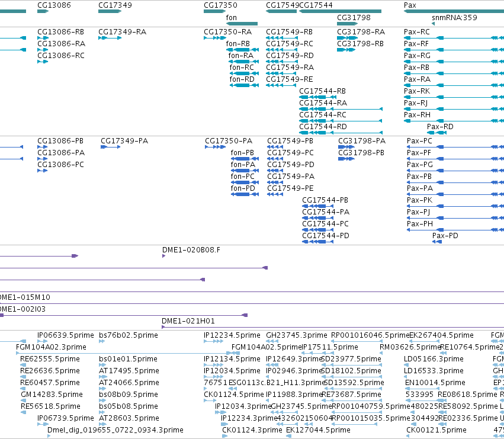The image size is (504, 439).
Task: Click the RP001016046.5prime EST label
Action: pos(370,335)
